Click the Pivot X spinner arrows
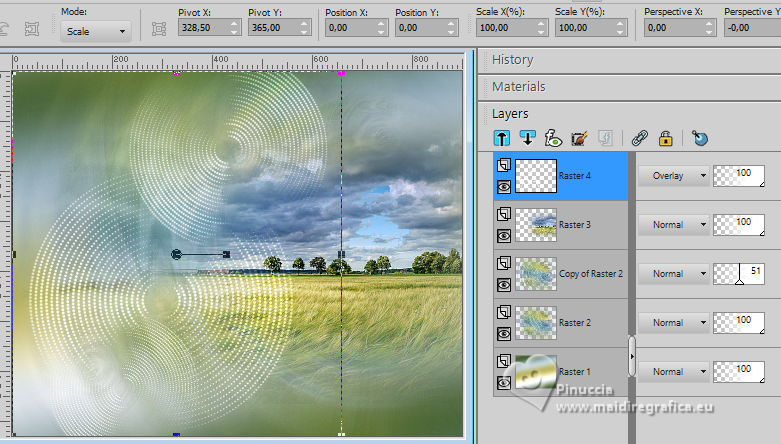The image size is (781, 444). tap(235, 28)
